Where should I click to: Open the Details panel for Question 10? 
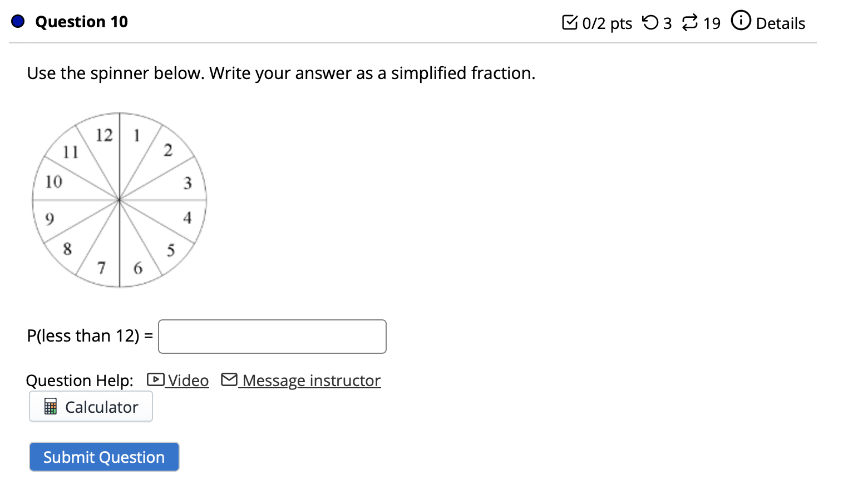click(780, 23)
